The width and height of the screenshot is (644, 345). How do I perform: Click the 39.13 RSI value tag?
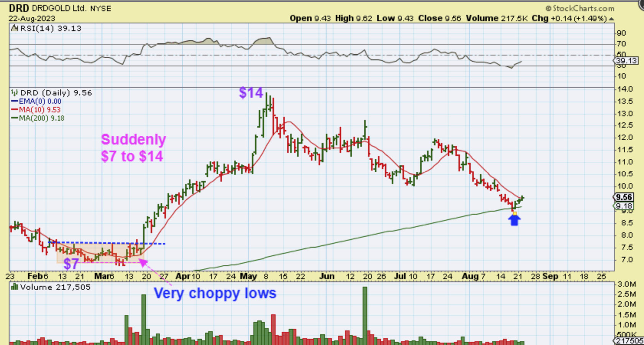coord(626,61)
